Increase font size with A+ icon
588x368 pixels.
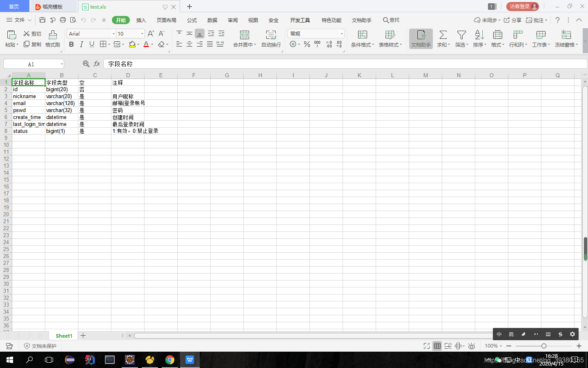click(x=151, y=34)
